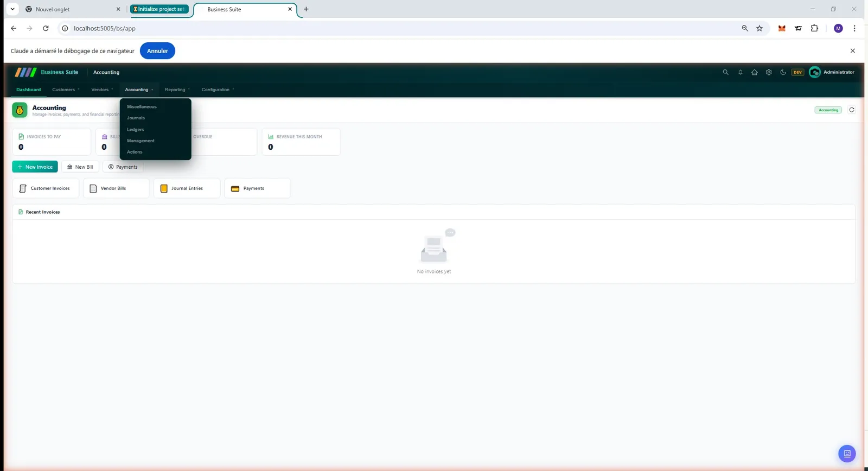Open the browser extensions puzzle icon

(x=814, y=28)
